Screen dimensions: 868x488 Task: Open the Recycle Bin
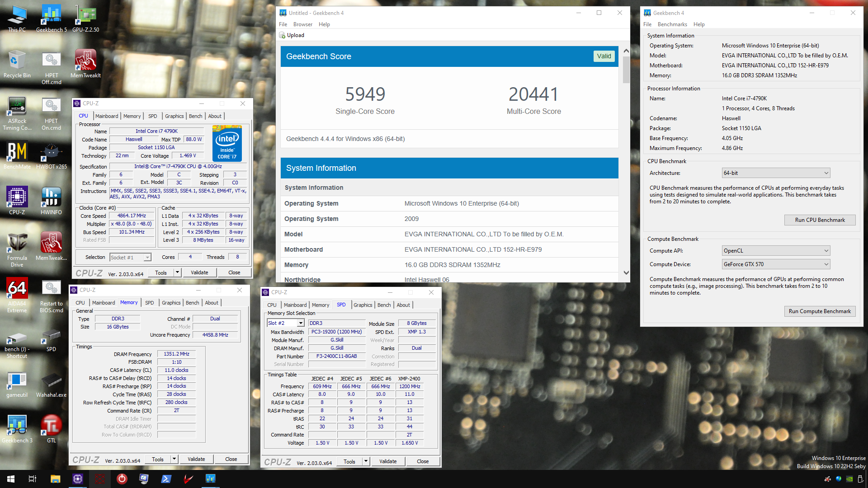pos(17,64)
